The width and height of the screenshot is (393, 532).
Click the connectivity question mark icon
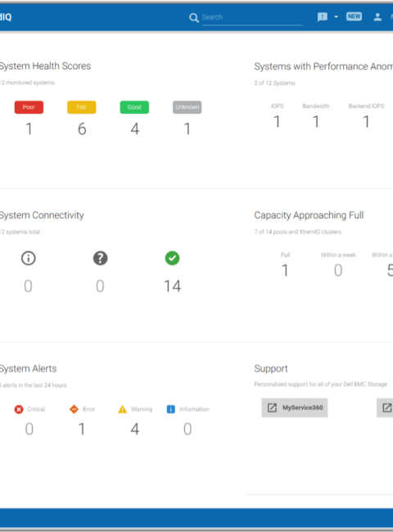[101, 258]
